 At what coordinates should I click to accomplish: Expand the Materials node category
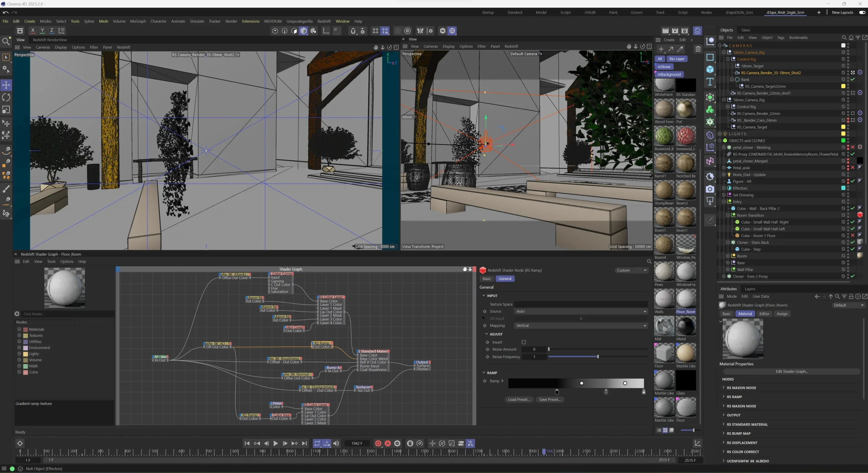point(19,329)
